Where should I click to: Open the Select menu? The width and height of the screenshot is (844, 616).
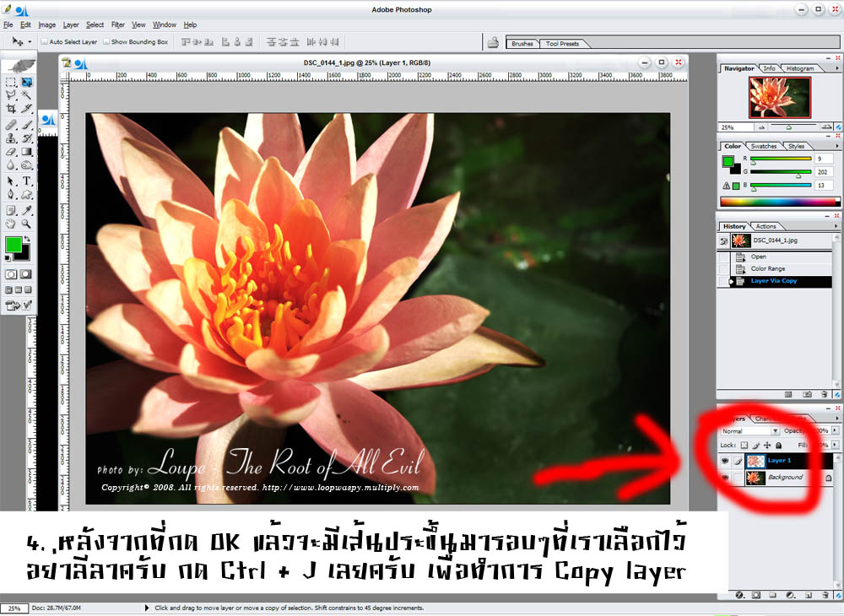pyautogui.click(x=95, y=24)
